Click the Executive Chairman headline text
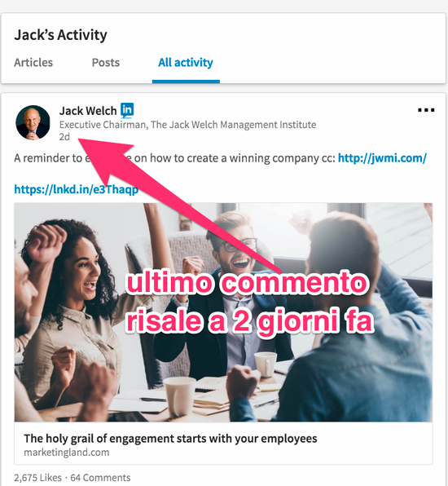This screenshot has height=486, width=448. 187,125
